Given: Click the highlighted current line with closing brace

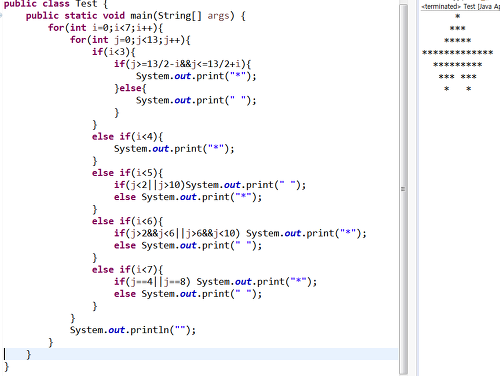Looking at the screenshot, I should [x=201, y=354].
